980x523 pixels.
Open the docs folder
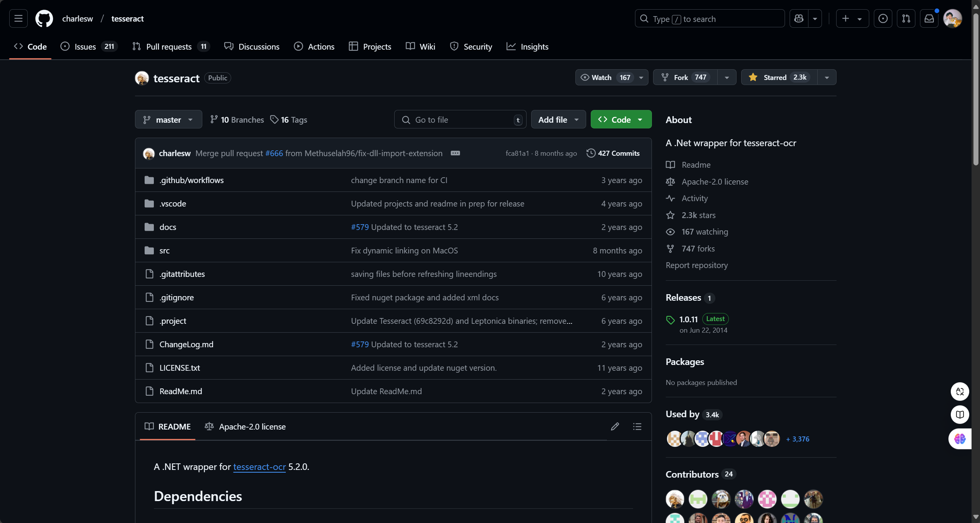(168, 227)
